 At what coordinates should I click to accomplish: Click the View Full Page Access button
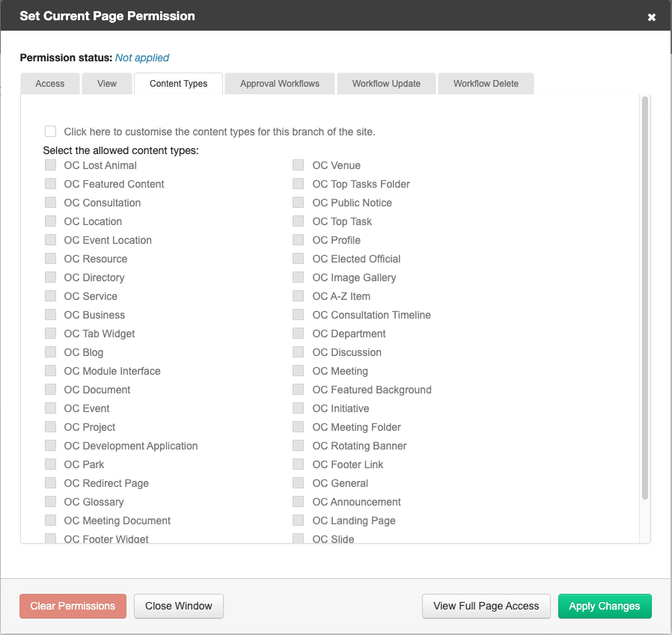click(x=486, y=606)
